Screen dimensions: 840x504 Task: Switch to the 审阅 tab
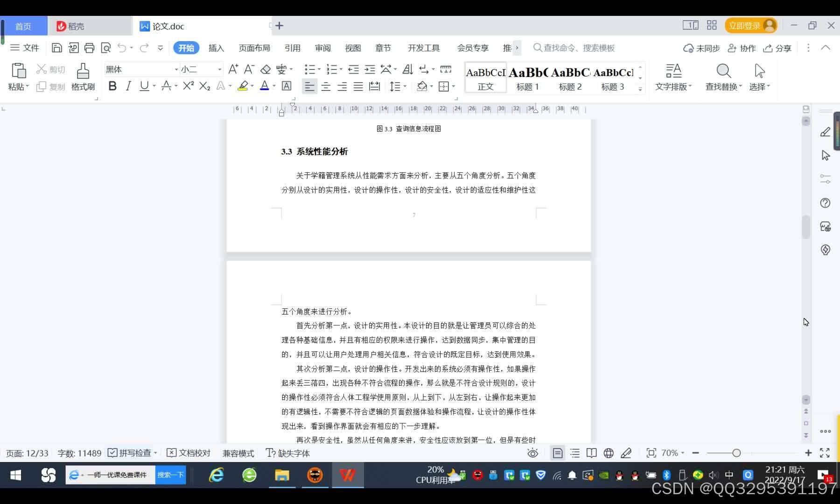(x=322, y=48)
